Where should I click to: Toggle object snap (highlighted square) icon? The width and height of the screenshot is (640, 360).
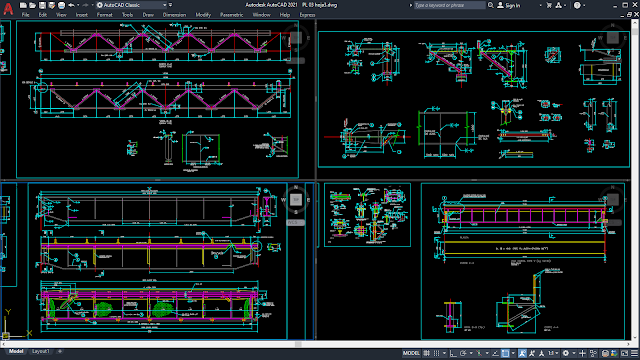(505, 353)
